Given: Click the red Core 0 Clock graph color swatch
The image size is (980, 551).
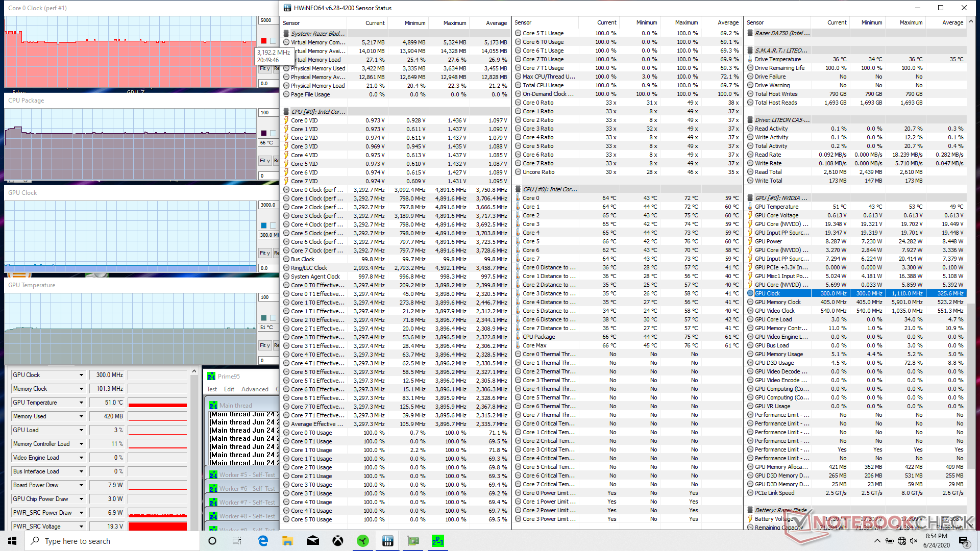Looking at the screenshot, I should click(x=264, y=41).
